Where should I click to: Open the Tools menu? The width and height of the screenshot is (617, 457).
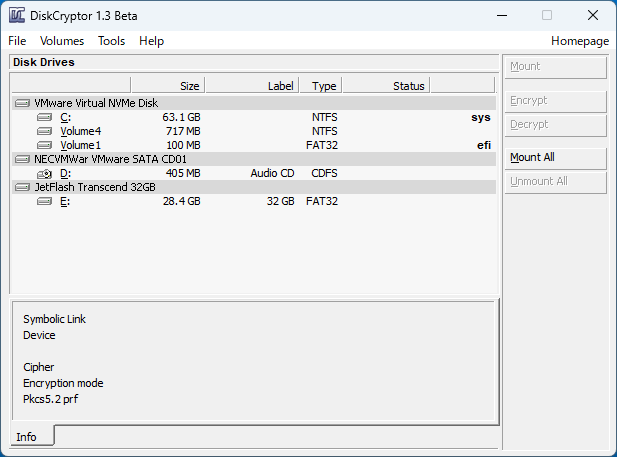pos(111,41)
